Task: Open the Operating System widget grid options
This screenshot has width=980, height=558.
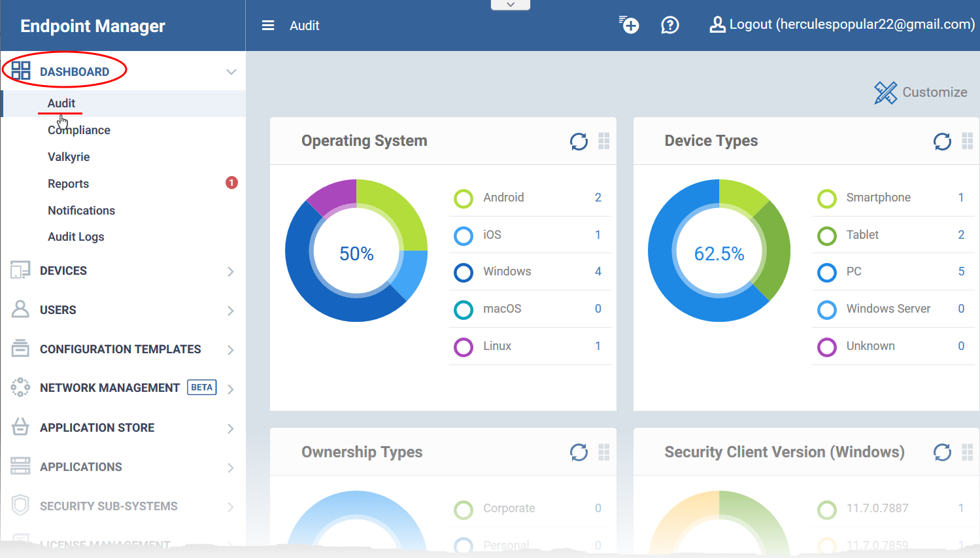Action: [603, 141]
